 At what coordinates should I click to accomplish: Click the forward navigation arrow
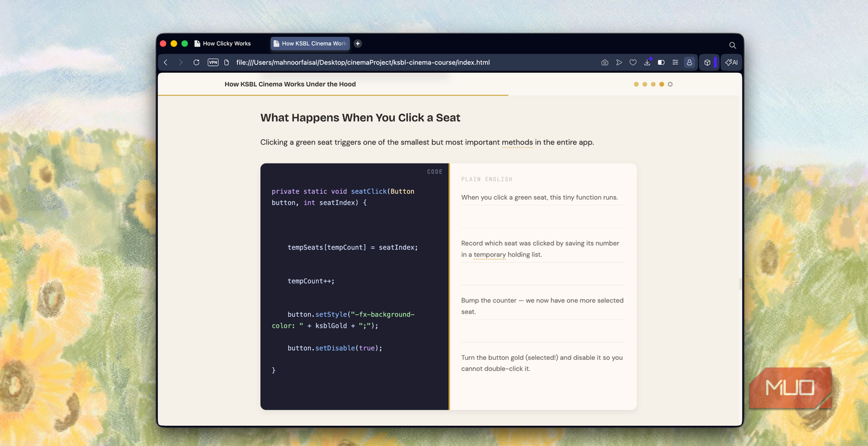pos(181,62)
